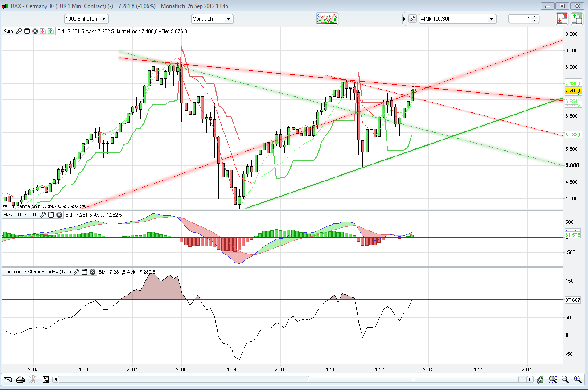This screenshot has height=390, width=588.
Task: Click the green buy order icon top right
Action: coord(576,19)
